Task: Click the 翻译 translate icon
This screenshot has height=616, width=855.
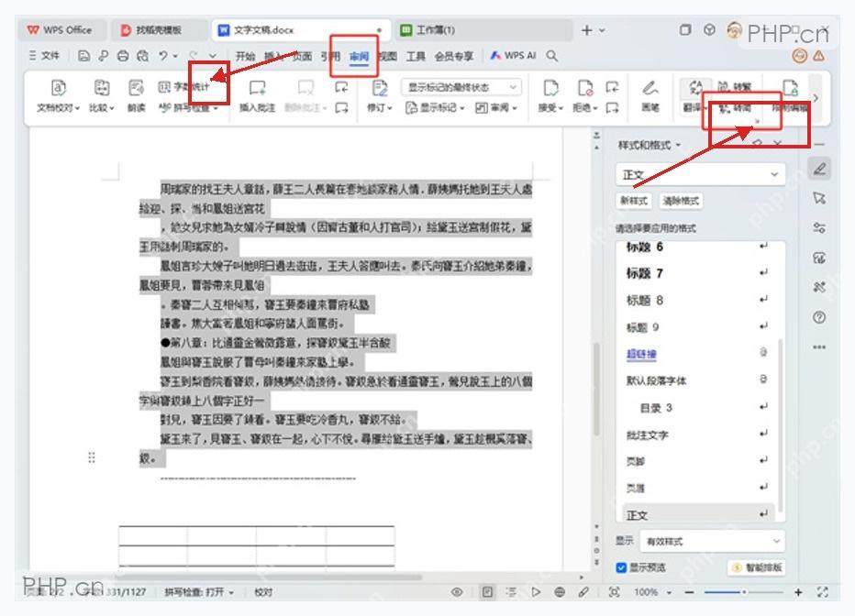Action: [695, 87]
